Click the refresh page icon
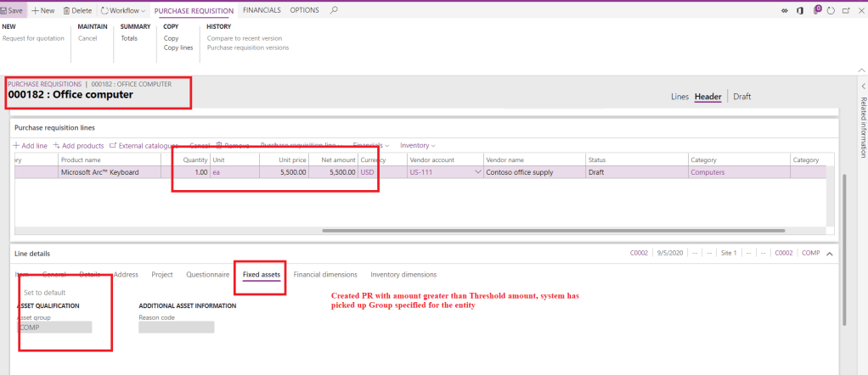Image resolution: width=868 pixels, height=375 pixels. point(831,10)
